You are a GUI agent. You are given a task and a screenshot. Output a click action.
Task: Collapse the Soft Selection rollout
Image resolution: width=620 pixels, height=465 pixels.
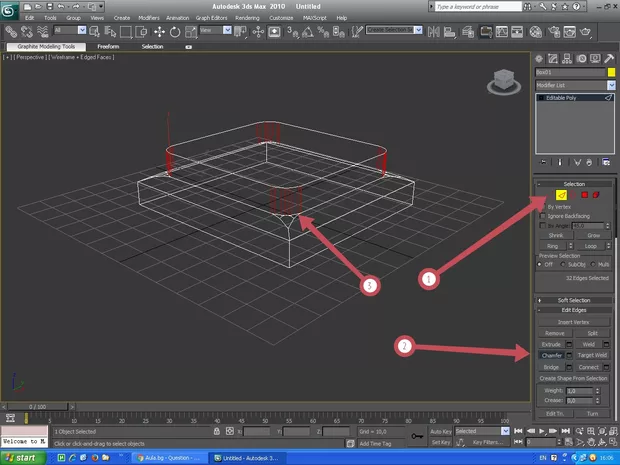pos(574,300)
